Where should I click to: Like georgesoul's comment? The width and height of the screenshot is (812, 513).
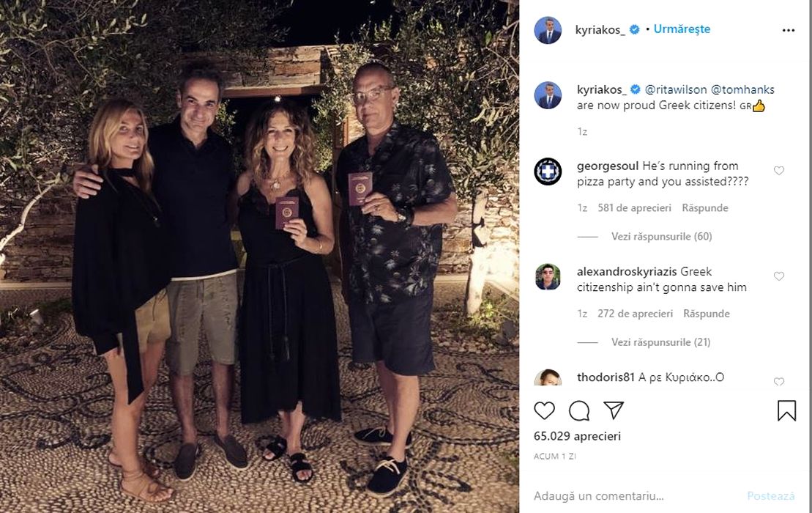[x=779, y=171]
